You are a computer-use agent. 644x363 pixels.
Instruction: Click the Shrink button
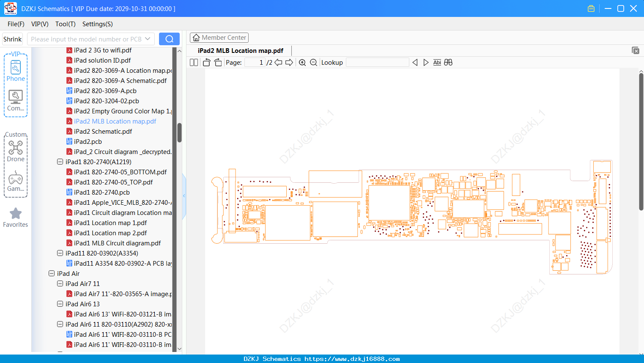point(13,39)
